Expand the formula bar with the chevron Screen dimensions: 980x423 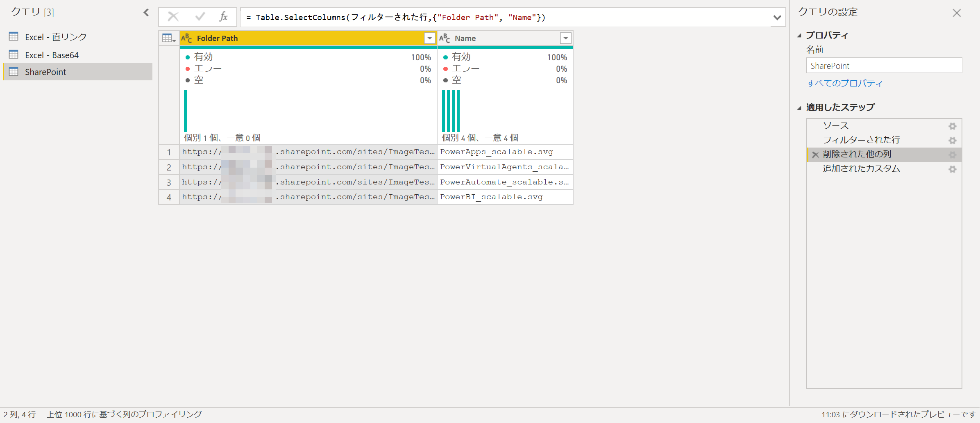[777, 17]
